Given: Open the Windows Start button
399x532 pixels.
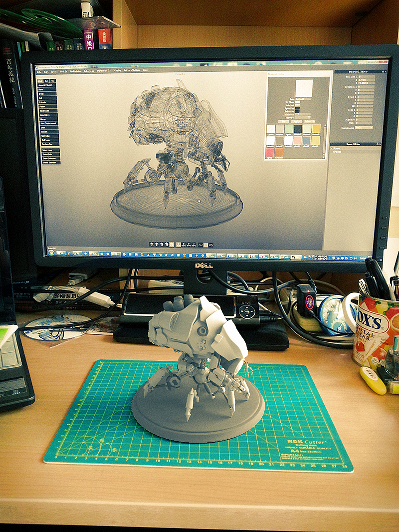Looking at the screenshot, I should coord(51,253).
